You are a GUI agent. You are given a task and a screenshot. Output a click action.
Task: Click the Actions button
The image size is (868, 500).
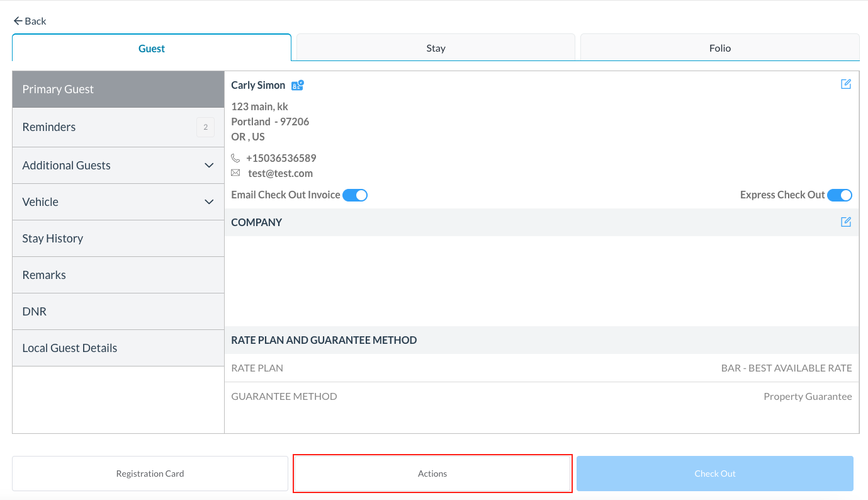pyautogui.click(x=432, y=474)
